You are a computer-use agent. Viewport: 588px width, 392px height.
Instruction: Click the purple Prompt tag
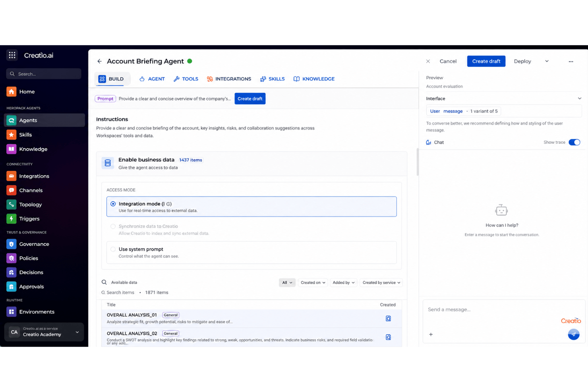tap(105, 98)
